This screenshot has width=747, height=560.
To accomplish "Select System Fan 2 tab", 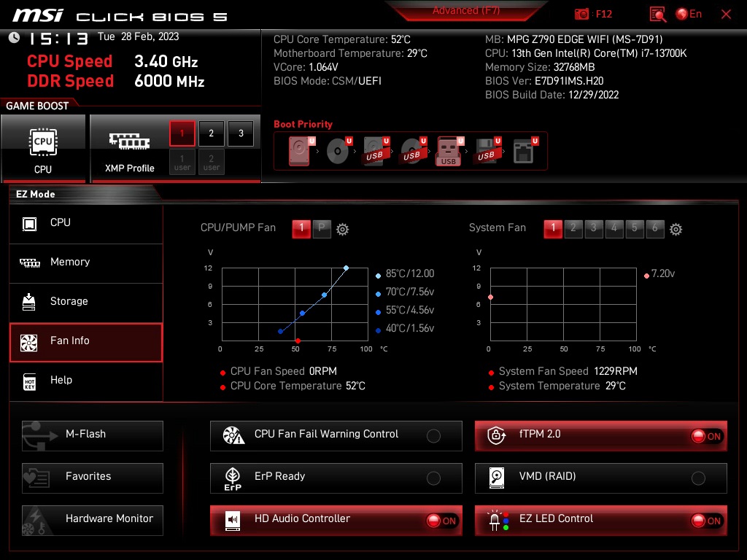I will (x=573, y=228).
